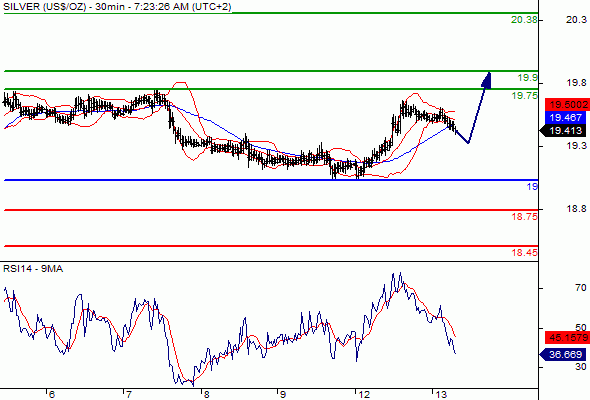This screenshot has width=590, height=400.
Task: Click the blue pivot label 19
Action: pyautogui.click(x=532, y=186)
